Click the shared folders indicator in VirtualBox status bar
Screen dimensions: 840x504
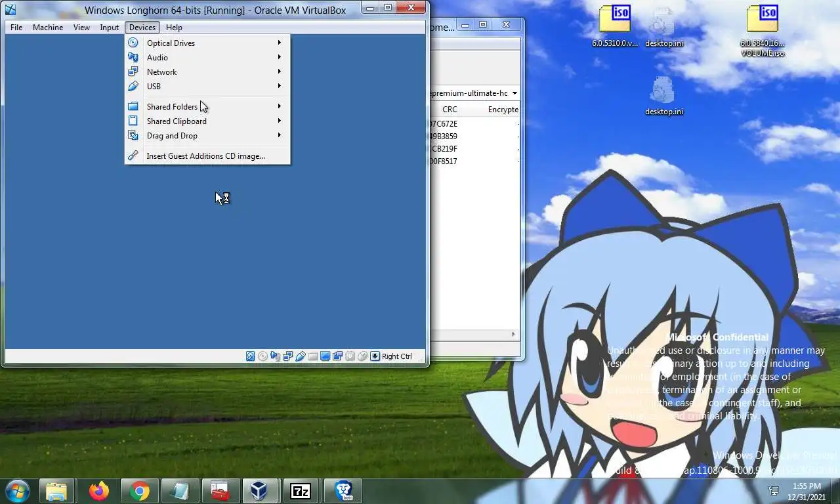click(312, 356)
